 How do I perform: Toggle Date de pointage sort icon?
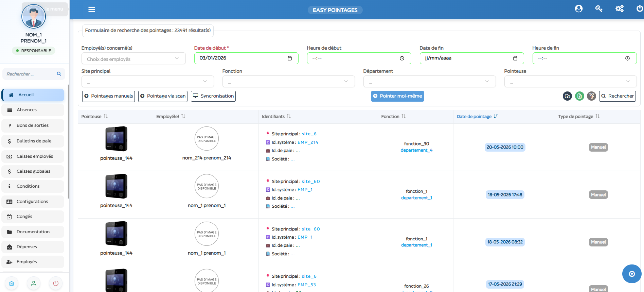pos(496,116)
